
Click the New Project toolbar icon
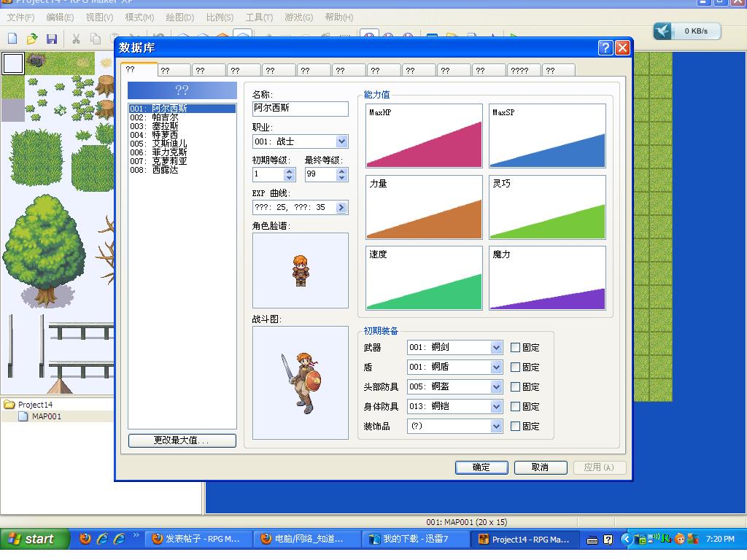[13, 39]
